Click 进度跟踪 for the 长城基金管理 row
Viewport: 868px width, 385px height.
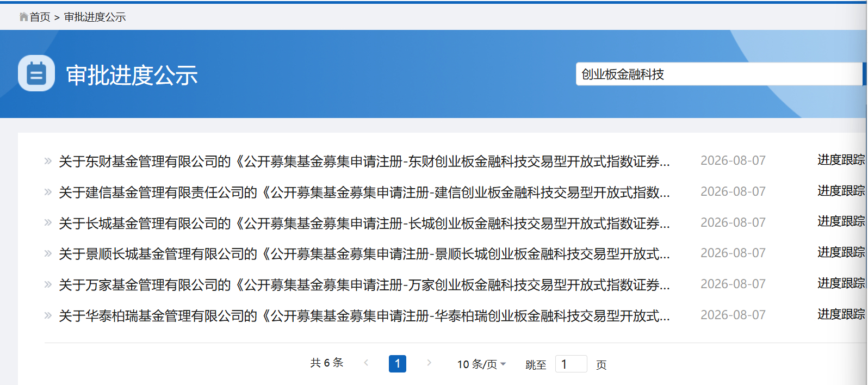[x=841, y=221]
